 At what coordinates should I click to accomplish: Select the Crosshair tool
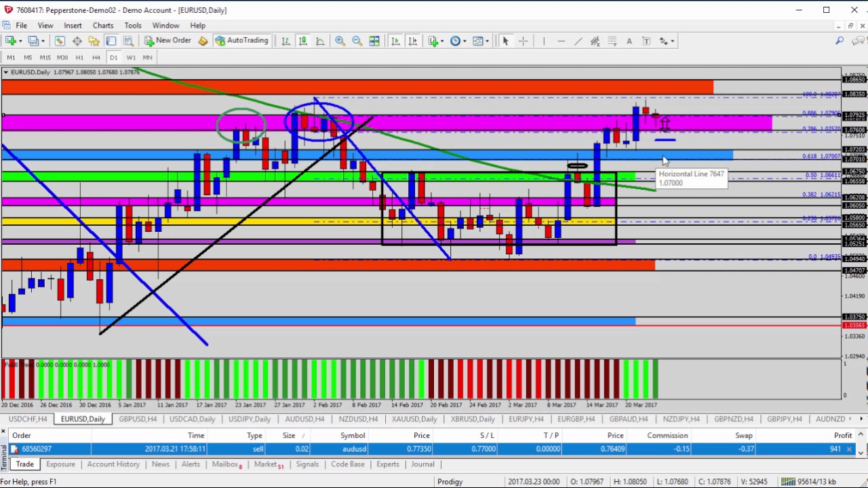523,41
